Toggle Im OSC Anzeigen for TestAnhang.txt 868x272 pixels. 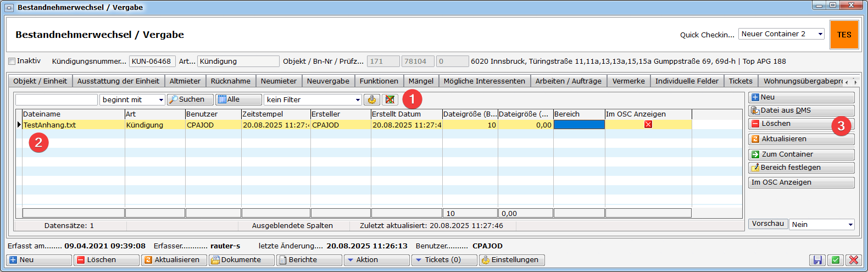click(648, 125)
